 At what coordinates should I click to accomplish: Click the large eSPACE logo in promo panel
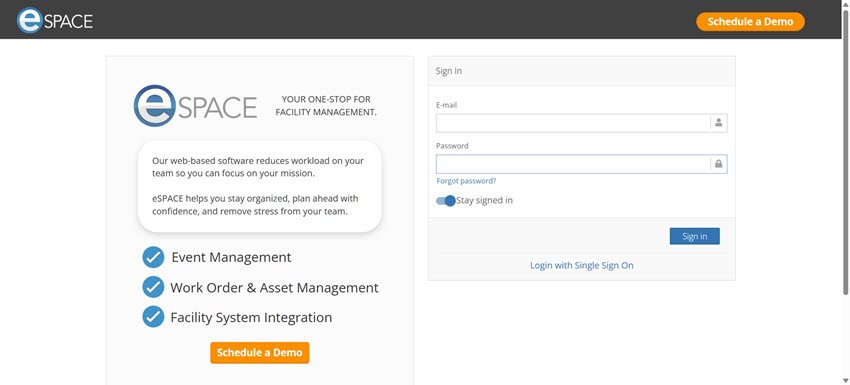[x=195, y=106]
